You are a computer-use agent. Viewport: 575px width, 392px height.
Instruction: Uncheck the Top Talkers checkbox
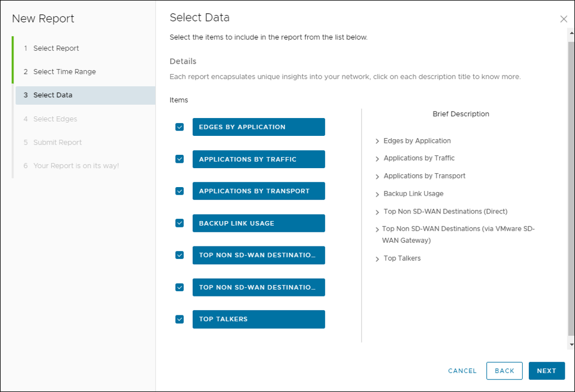tap(180, 319)
